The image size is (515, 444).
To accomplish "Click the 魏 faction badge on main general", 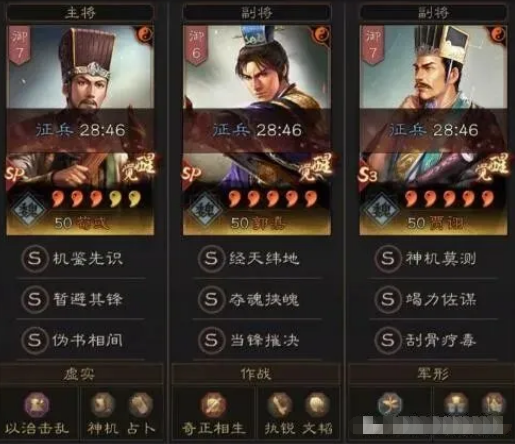I will [x=29, y=210].
